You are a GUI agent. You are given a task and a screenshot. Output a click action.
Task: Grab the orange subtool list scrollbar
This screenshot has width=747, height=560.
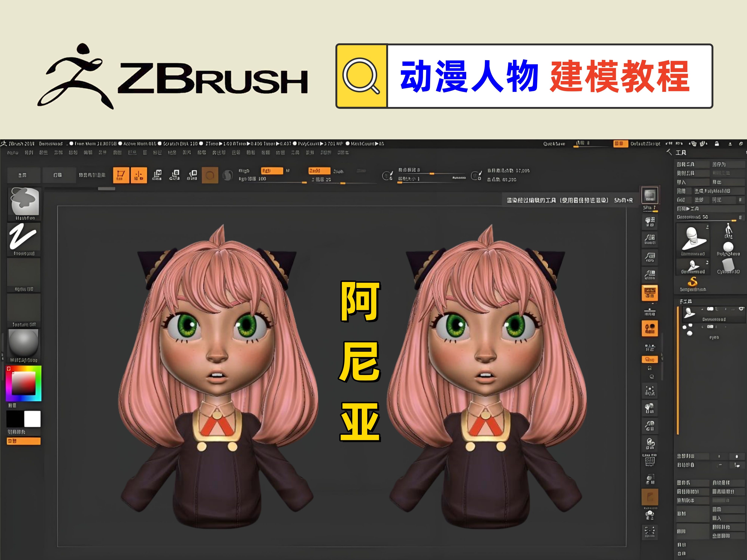[678, 371]
